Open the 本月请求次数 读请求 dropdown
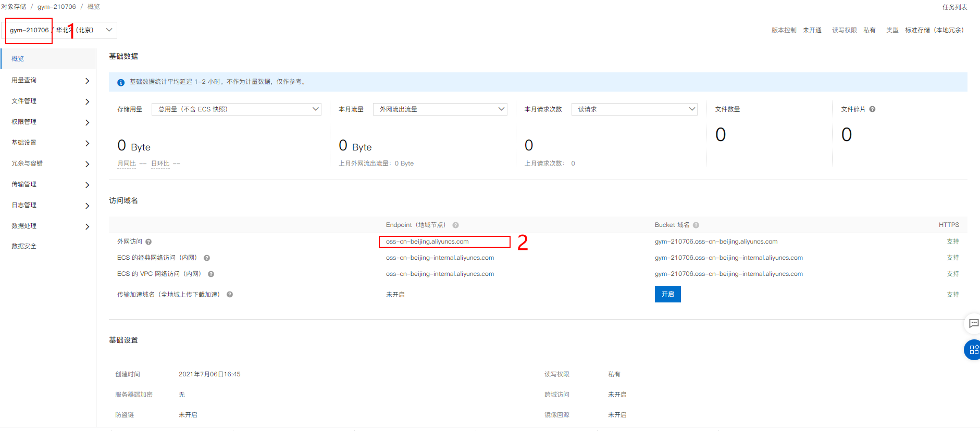The width and height of the screenshot is (980, 431). click(x=635, y=109)
